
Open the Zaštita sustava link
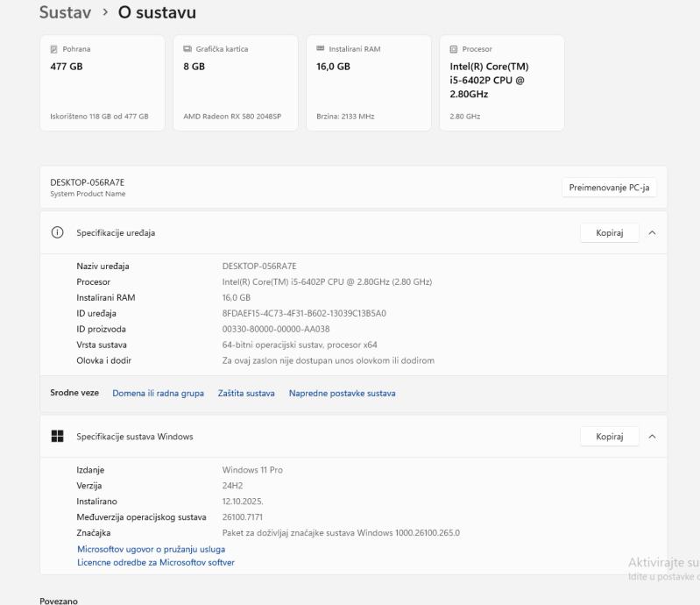click(x=246, y=394)
